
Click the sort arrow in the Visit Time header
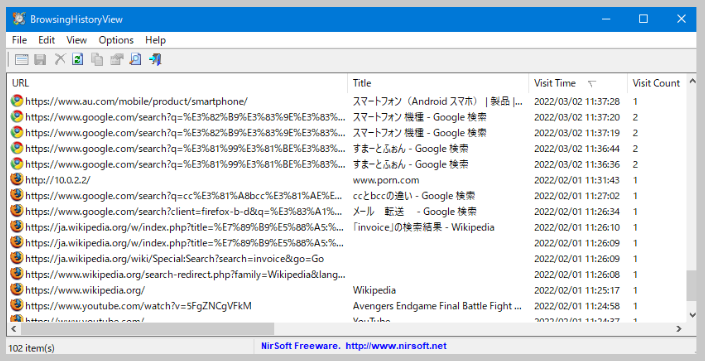[592, 84]
